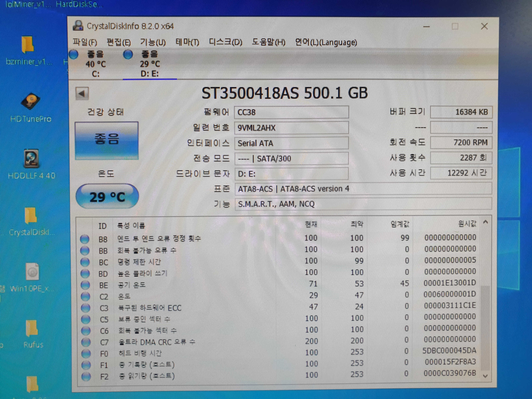The image size is (532, 399).
Task: Click the status icon of attribute F0
Action: click(x=86, y=353)
